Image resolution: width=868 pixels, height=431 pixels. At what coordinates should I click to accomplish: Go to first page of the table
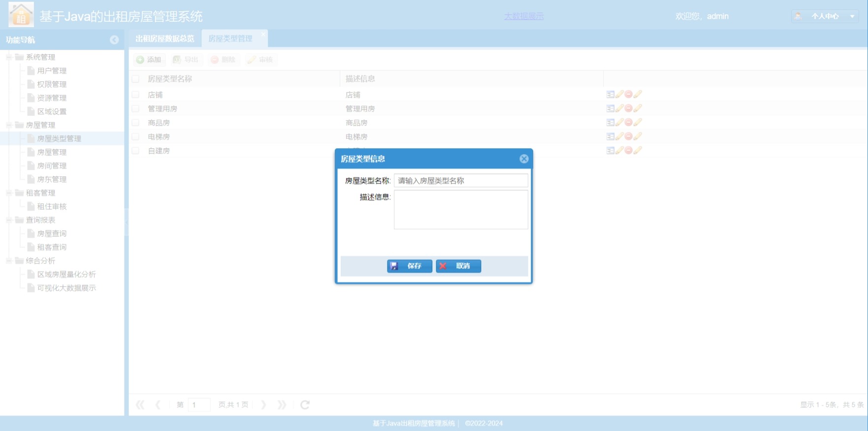tap(140, 405)
